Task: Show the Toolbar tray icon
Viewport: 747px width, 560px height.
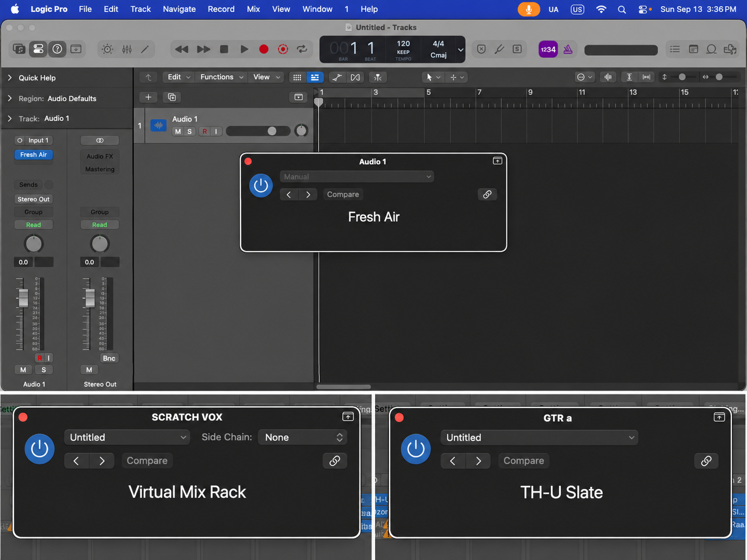Action: coord(76,49)
